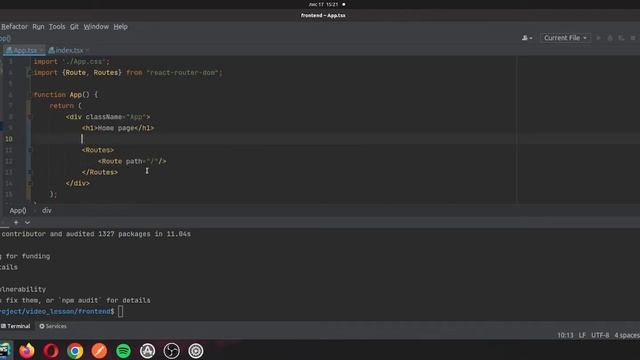This screenshot has height=360, width=640.
Task: Click 'Home page' heading text in code
Action: tap(116, 128)
